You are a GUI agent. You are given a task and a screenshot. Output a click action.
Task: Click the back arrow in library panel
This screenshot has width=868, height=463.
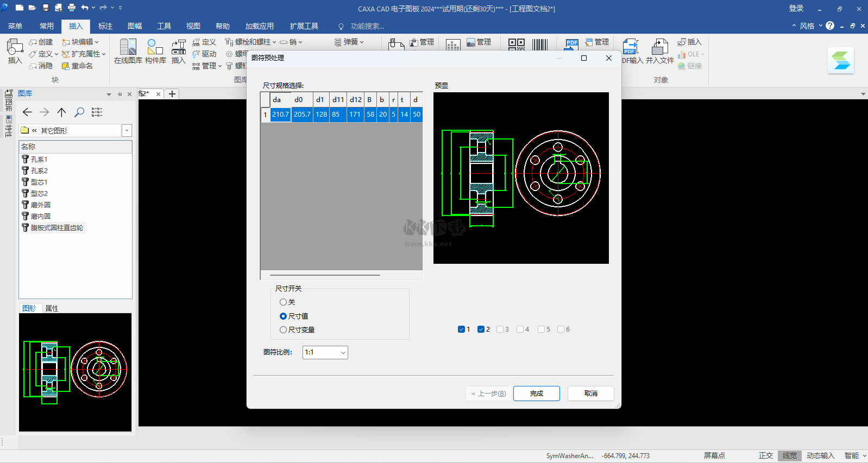[x=27, y=112]
